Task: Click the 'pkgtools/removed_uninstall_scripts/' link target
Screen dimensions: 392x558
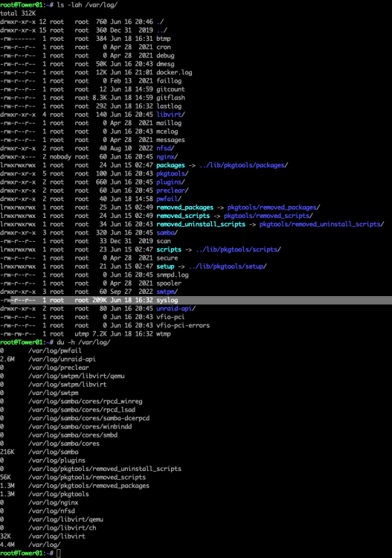Action: (x=322, y=224)
